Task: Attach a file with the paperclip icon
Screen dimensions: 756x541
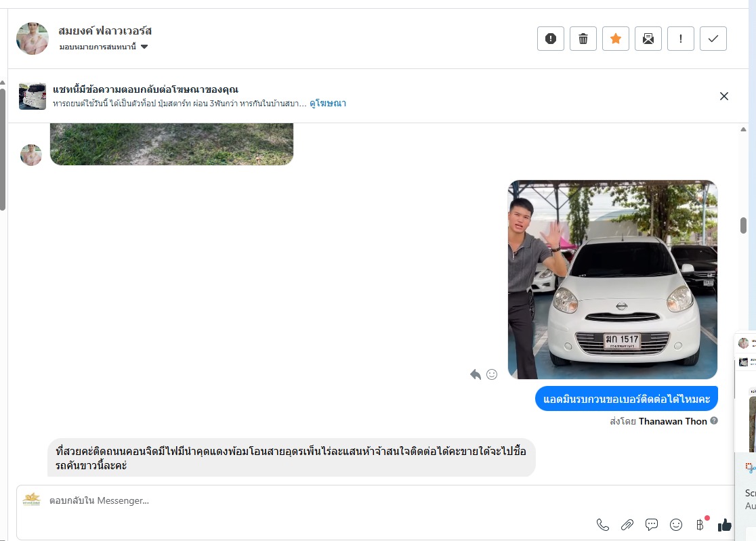Action: point(627,525)
